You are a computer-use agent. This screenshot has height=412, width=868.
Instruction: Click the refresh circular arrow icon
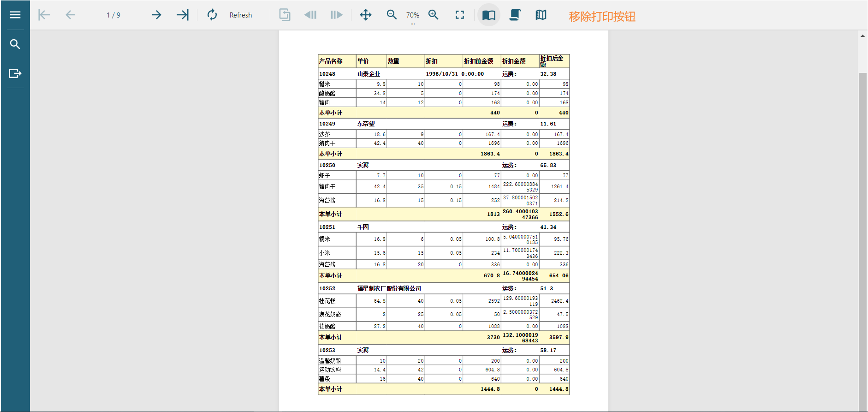(x=212, y=15)
